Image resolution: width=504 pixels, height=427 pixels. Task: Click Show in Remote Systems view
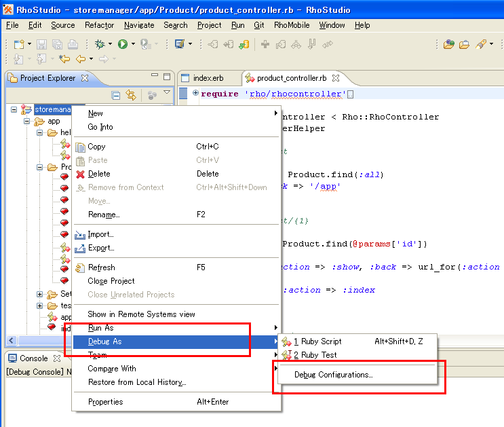click(176, 314)
